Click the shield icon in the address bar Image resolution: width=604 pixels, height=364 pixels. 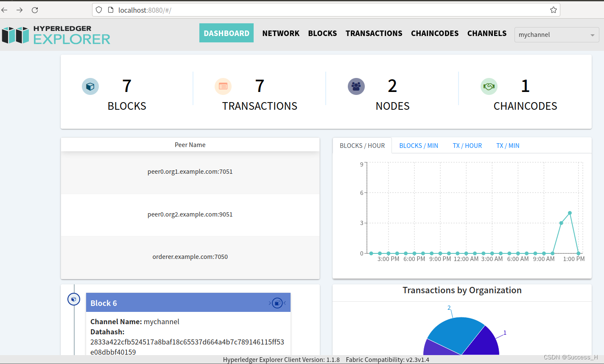[x=99, y=10]
